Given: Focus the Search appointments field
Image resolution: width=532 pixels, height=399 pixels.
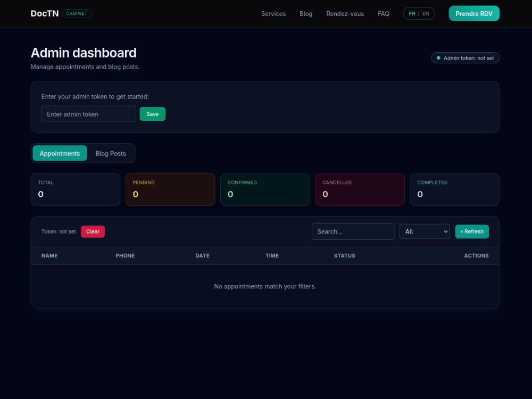Looking at the screenshot, I should pos(353,232).
